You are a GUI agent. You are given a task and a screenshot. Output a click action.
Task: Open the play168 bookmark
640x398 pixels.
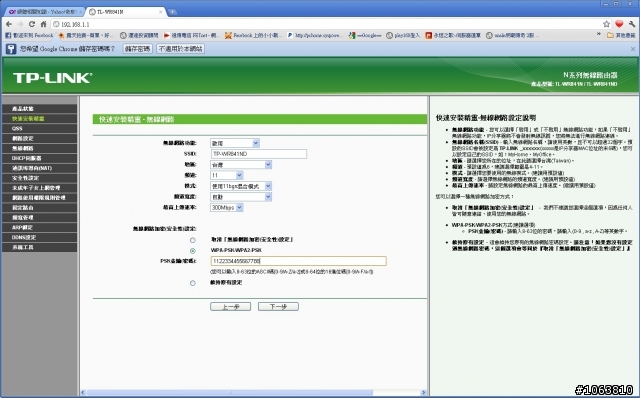403,36
